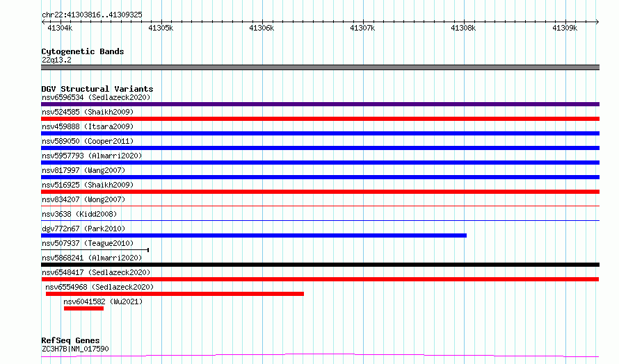Click the nsv507937 (Teague2010) label

click(88, 243)
